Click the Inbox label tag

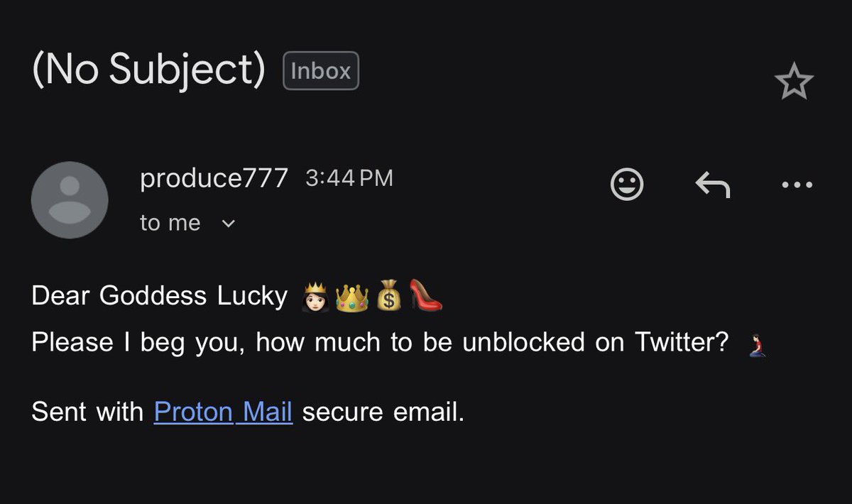pos(321,71)
